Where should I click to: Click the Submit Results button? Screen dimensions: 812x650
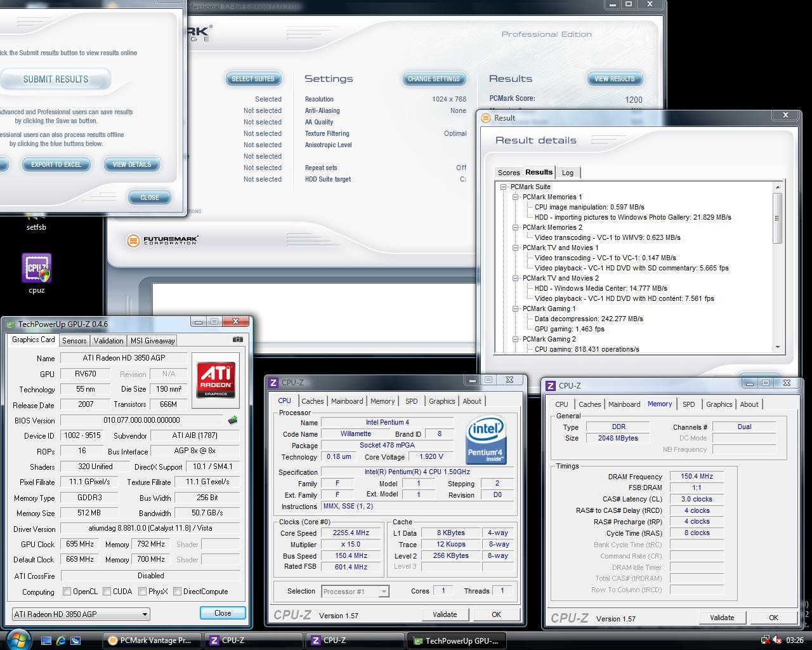55,79
